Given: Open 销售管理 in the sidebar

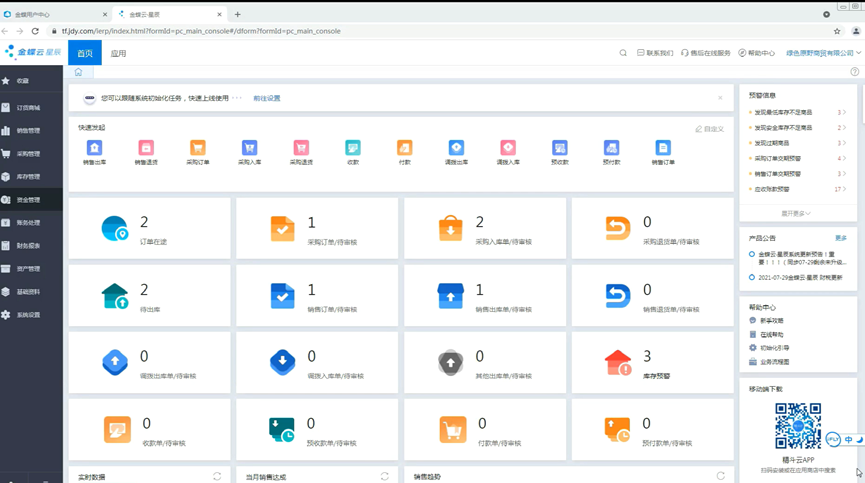Looking at the screenshot, I should click(x=31, y=131).
